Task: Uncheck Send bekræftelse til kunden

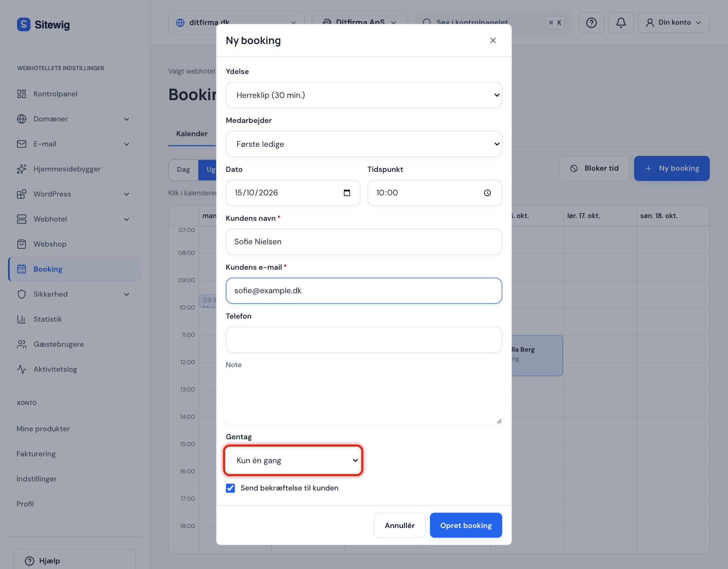Action: pyautogui.click(x=230, y=488)
